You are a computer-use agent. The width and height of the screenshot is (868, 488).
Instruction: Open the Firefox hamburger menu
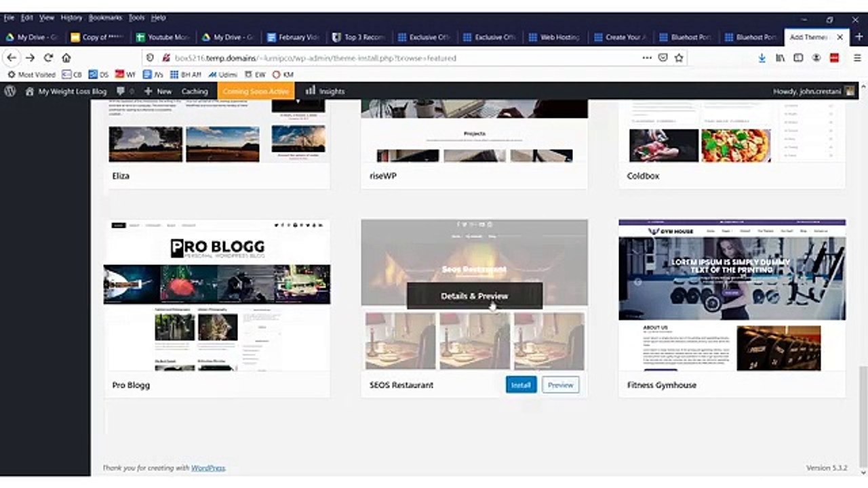857,58
